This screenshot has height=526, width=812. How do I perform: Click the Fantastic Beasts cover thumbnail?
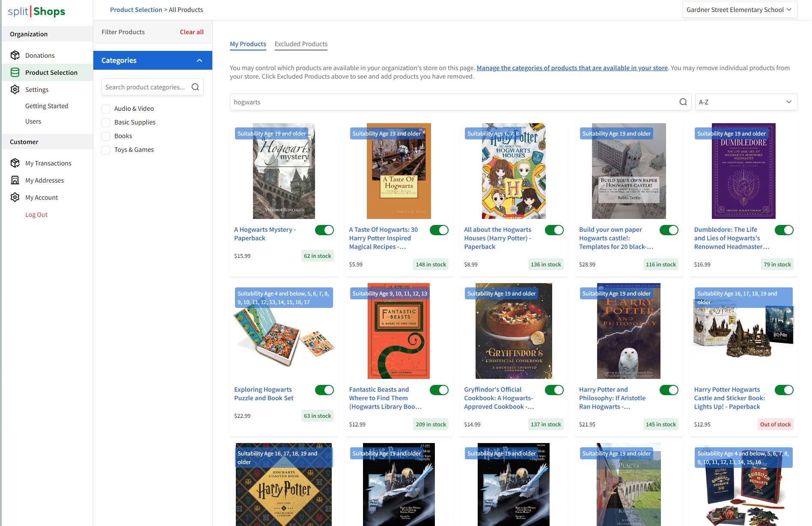coord(399,331)
